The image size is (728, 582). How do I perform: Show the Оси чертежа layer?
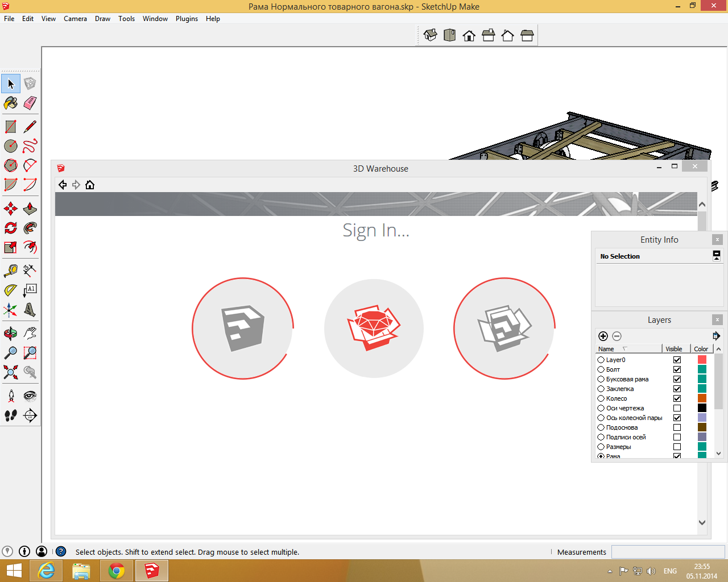(x=677, y=408)
